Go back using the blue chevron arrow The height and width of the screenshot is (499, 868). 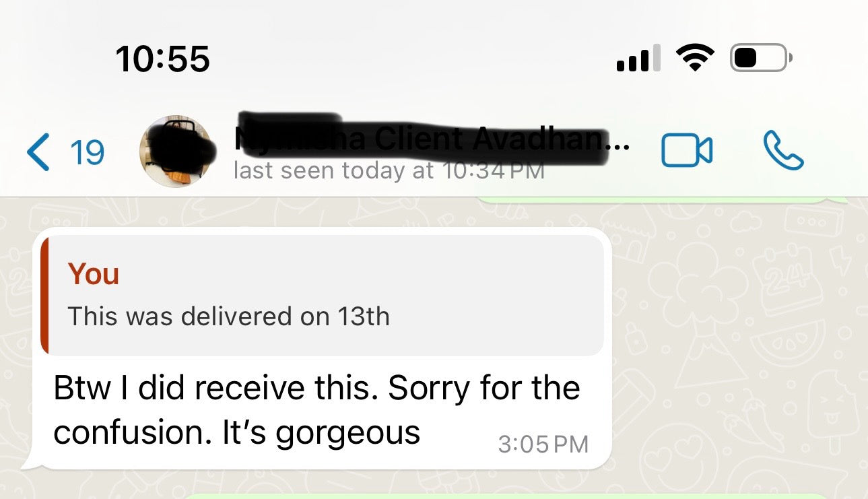tap(38, 152)
